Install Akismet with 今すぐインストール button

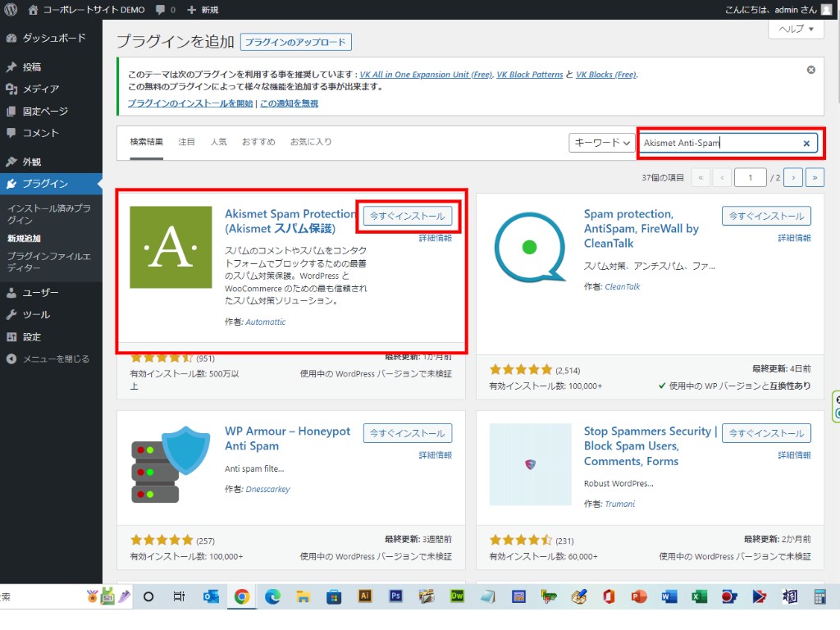tap(408, 216)
